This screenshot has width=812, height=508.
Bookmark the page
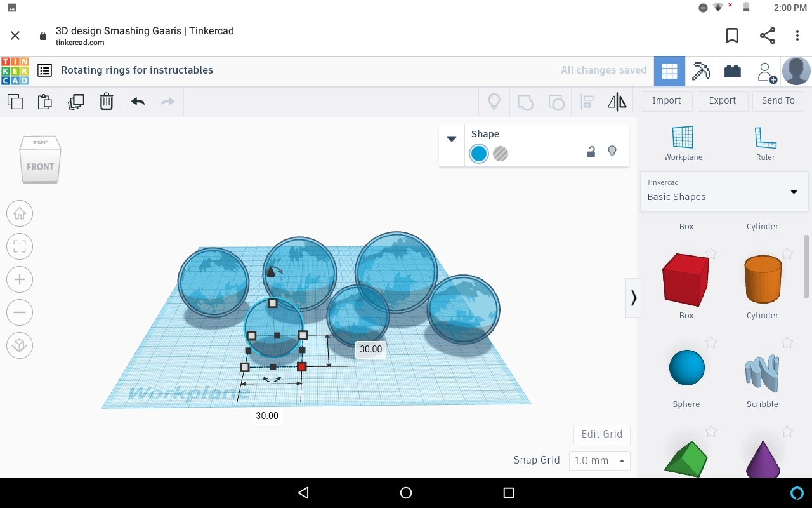coord(732,36)
